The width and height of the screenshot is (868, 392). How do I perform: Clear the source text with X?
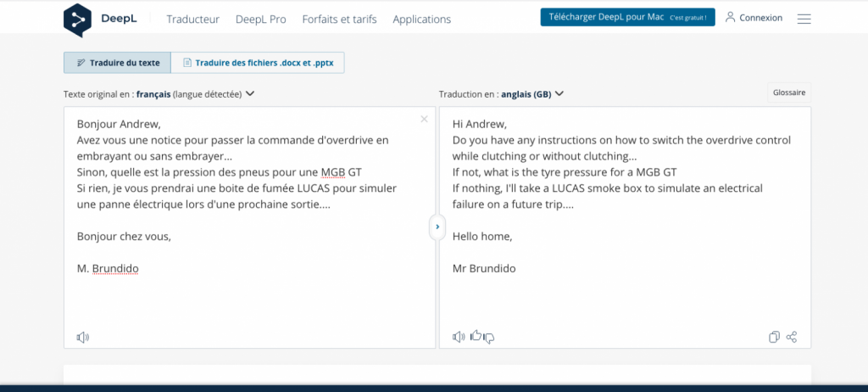click(x=424, y=119)
